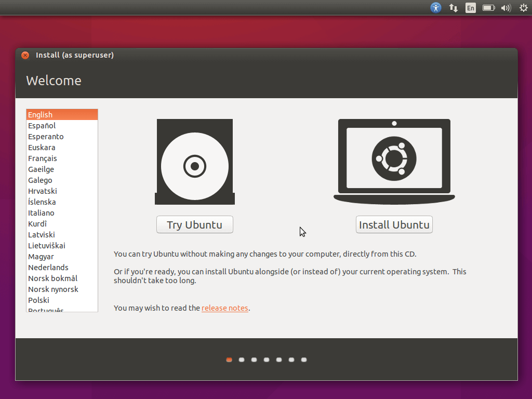Open the sound volume indicator
532x399 pixels.
pyautogui.click(x=506, y=8)
